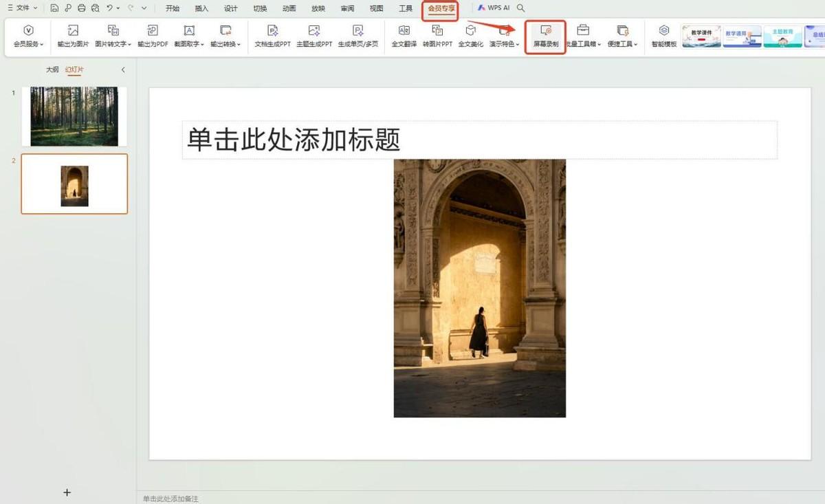825x504 pixels.
Task: Click the 屏幕录制 screen recording icon
Action: pos(546,31)
